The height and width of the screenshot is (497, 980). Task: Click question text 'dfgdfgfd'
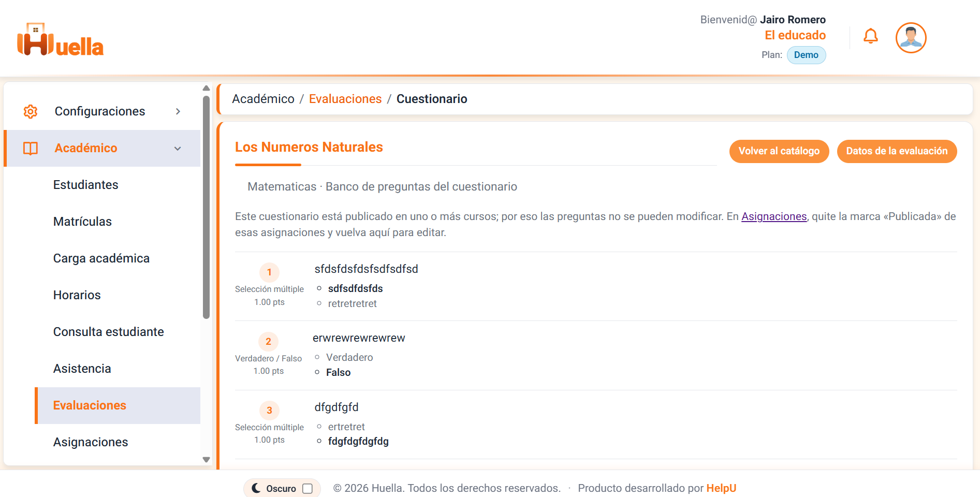(337, 407)
